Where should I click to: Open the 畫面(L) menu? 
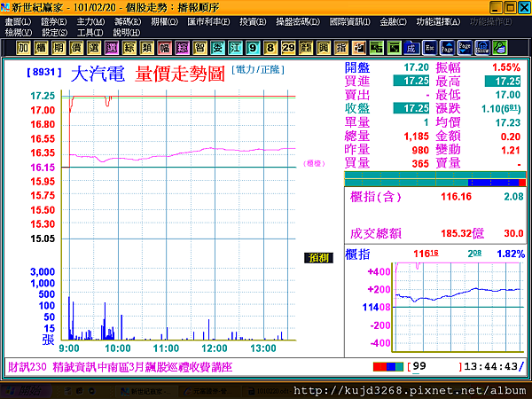[x=18, y=21]
